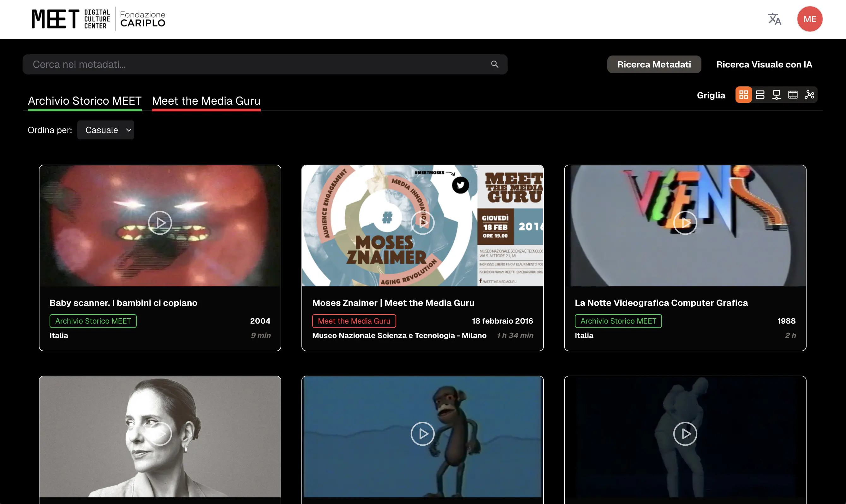846x504 pixels.
Task: Open the Casuale sort order dropdown
Action: tap(106, 130)
